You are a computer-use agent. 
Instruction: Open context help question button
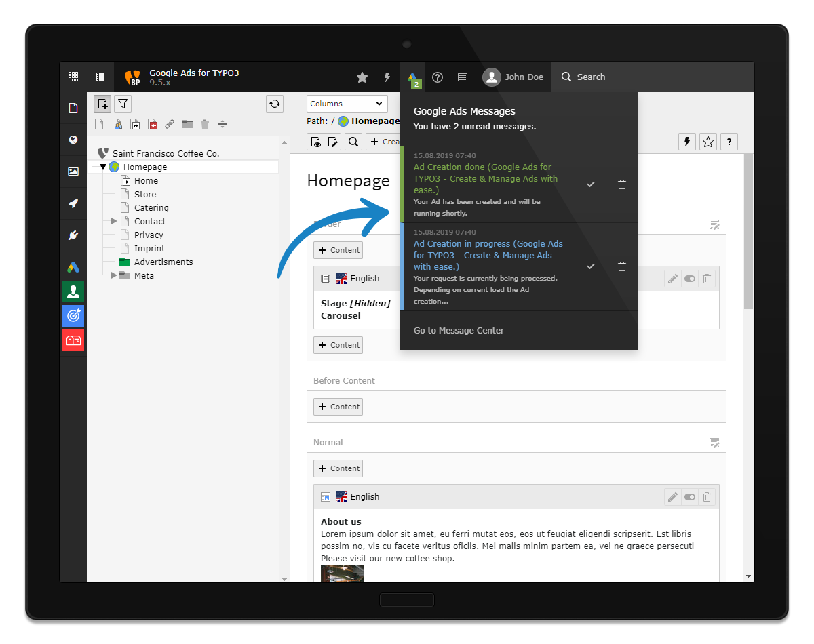coord(729,142)
